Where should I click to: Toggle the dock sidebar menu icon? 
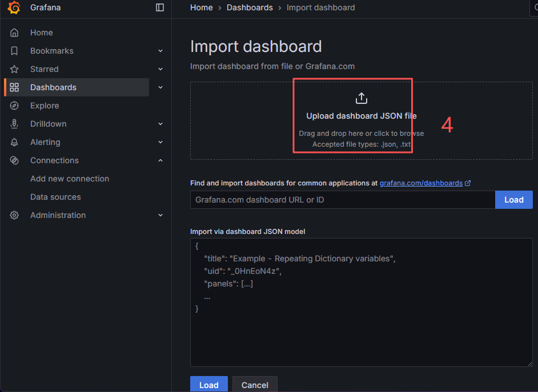click(x=160, y=7)
